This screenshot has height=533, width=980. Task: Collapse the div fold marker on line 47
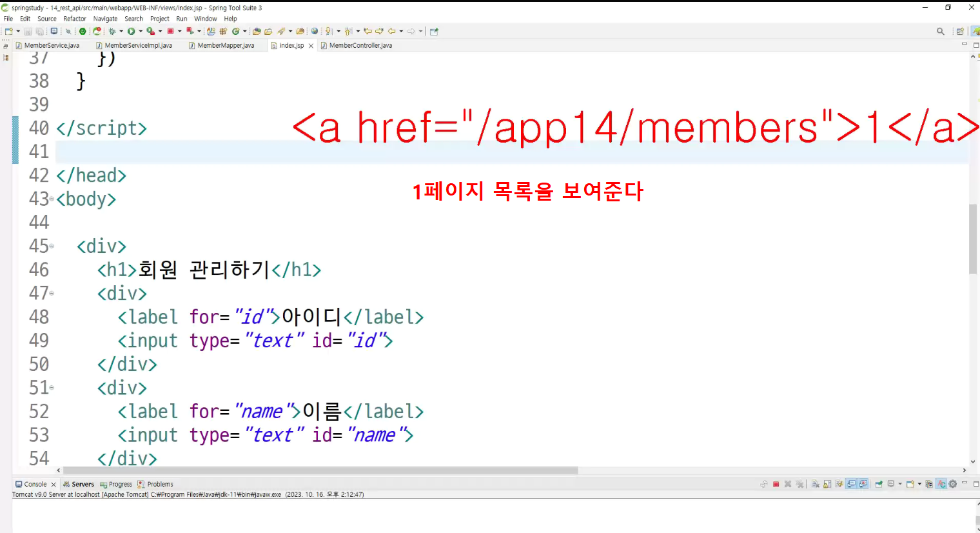pos(52,293)
